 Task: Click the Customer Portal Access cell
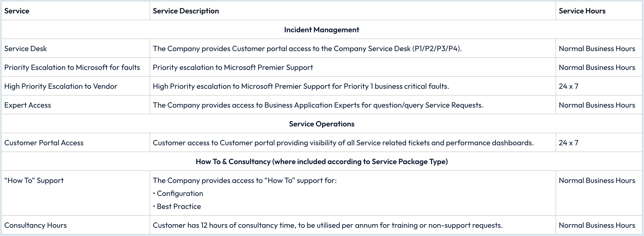[x=44, y=143]
